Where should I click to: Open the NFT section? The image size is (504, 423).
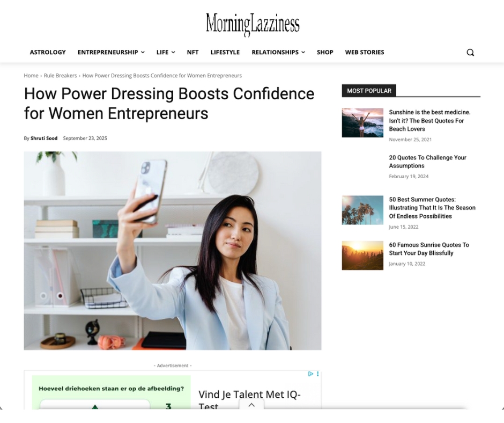click(x=192, y=52)
